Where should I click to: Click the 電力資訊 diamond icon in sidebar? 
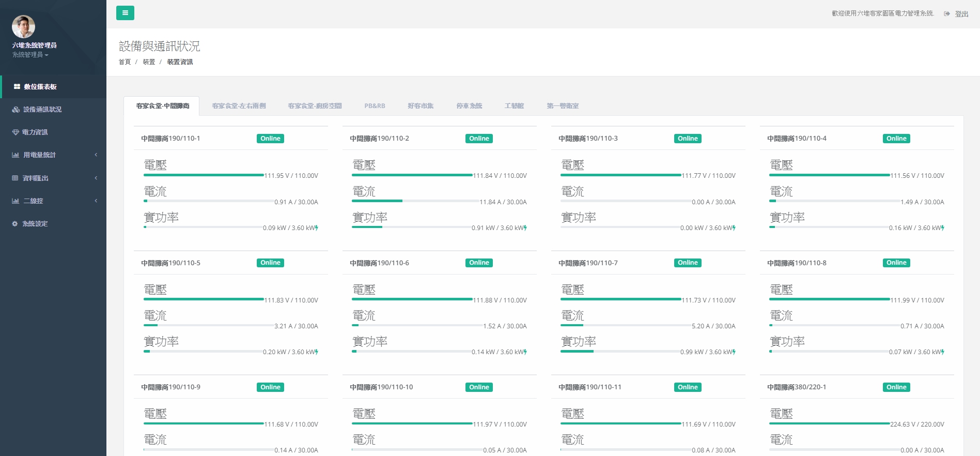15,132
